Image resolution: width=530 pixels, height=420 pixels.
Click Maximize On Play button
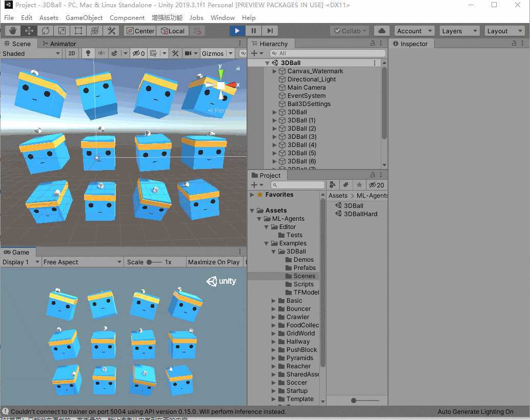214,262
